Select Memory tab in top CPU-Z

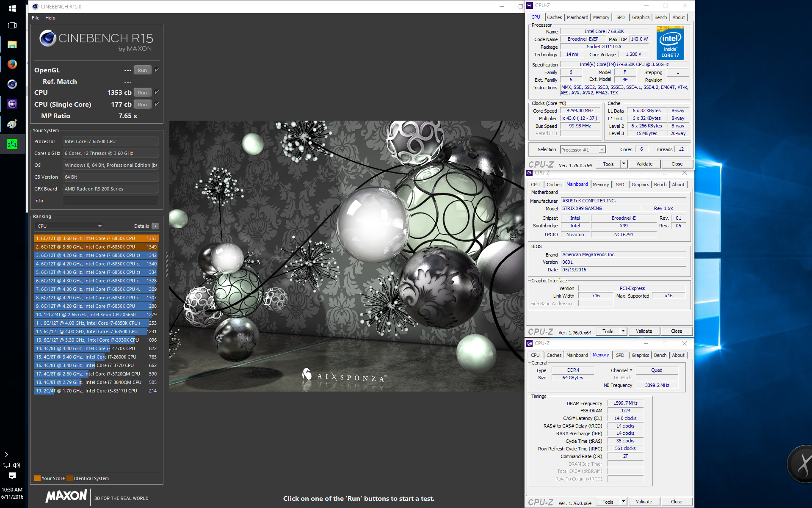(x=601, y=17)
